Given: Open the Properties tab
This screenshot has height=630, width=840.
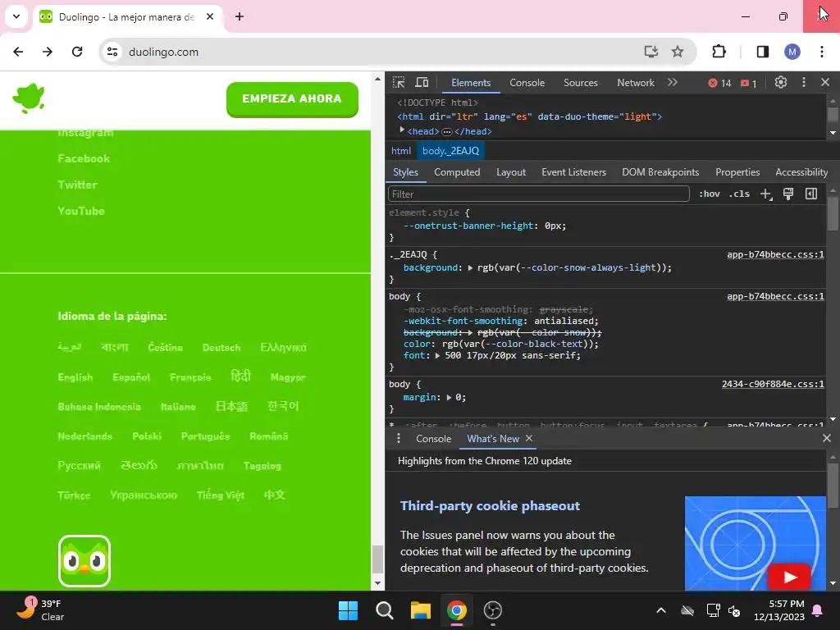Looking at the screenshot, I should pos(737,172).
